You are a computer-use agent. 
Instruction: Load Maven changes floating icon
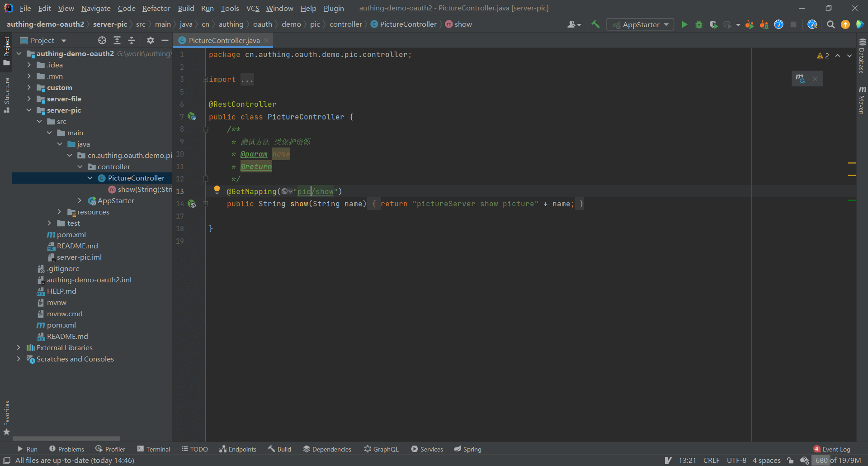click(x=800, y=79)
